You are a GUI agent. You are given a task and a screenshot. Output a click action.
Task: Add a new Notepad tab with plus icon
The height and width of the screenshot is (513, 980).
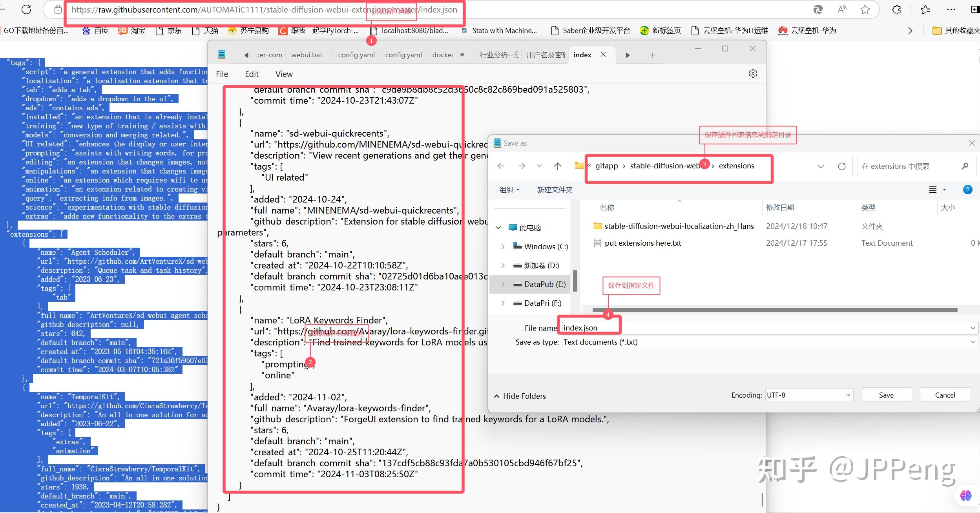point(653,55)
